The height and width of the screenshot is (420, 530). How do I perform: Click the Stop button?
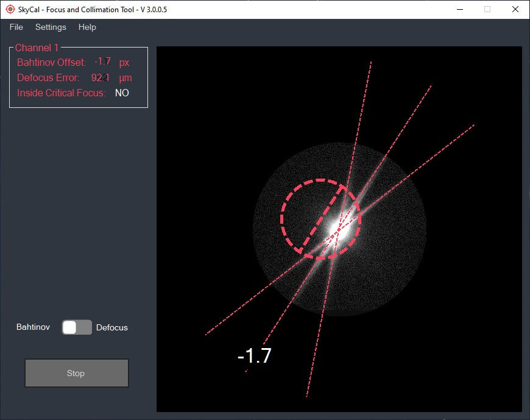(76, 372)
